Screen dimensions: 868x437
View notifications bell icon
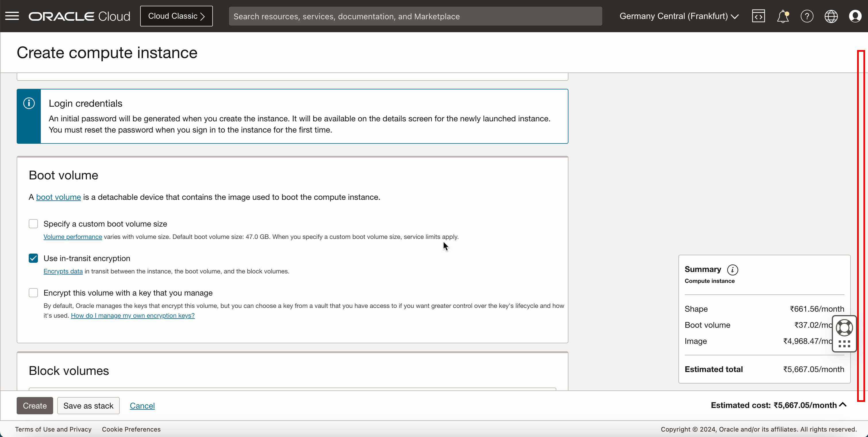[x=783, y=16]
